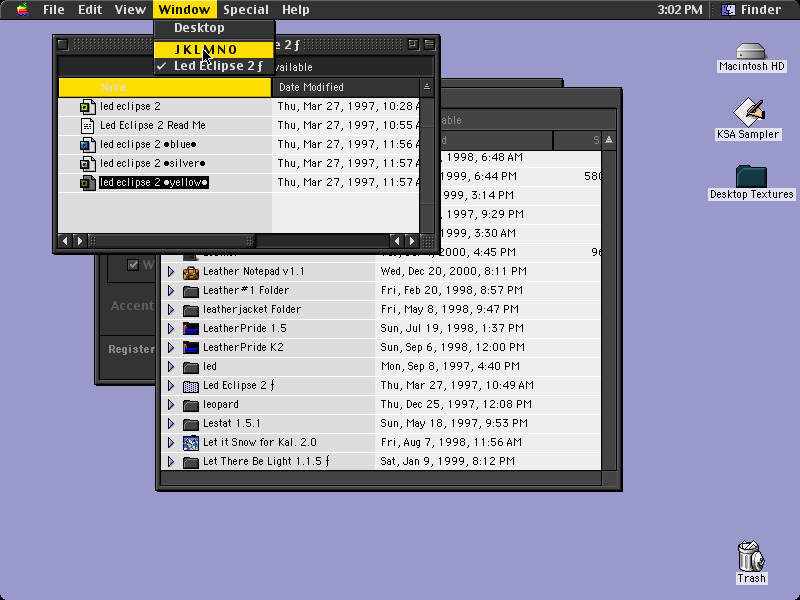Reverse sort order button in JKLMNO window
The height and width of the screenshot is (600, 800).
(609, 140)
